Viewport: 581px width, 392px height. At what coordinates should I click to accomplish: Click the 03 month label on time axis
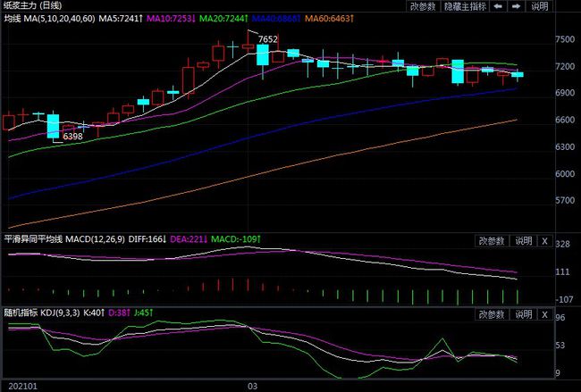pyautogui.click(x=252, y=386)
